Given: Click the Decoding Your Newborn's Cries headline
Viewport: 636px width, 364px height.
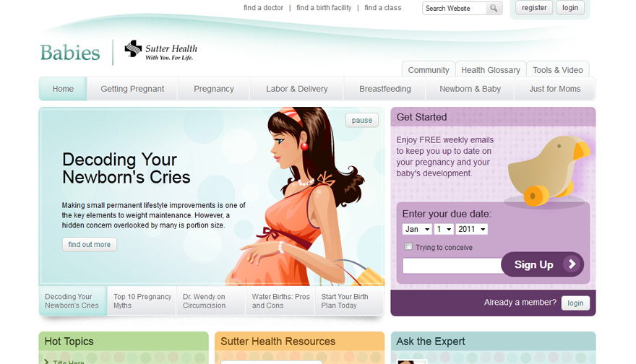Looking at the screenshot, I should (x=126, y=168).
